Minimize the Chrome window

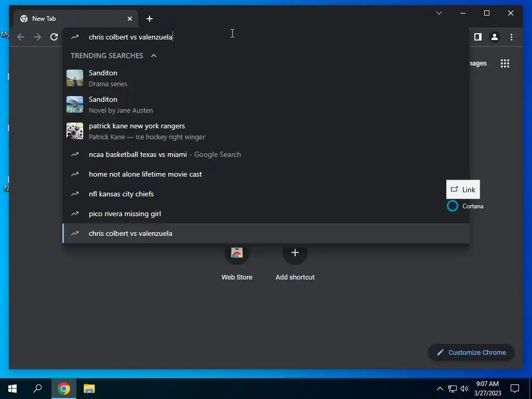pos(463,13)
